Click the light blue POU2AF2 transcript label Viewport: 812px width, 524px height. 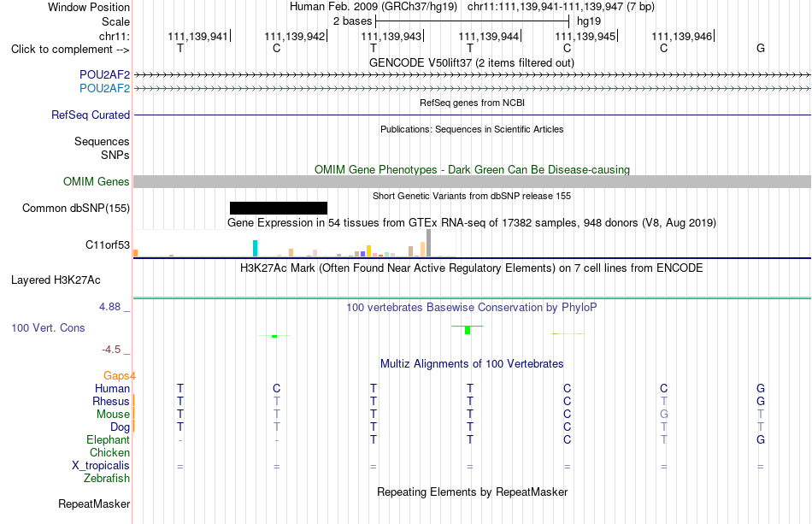click(104, 89)
